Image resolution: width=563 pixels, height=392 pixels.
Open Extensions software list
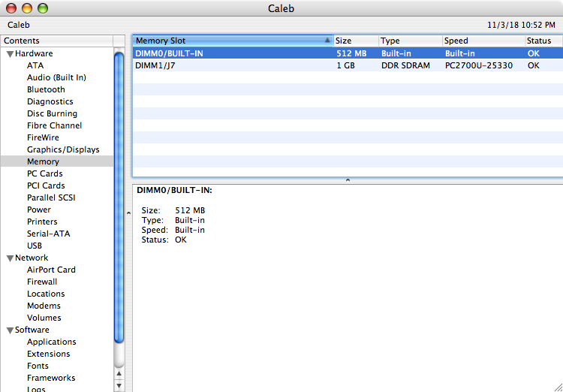49,354
